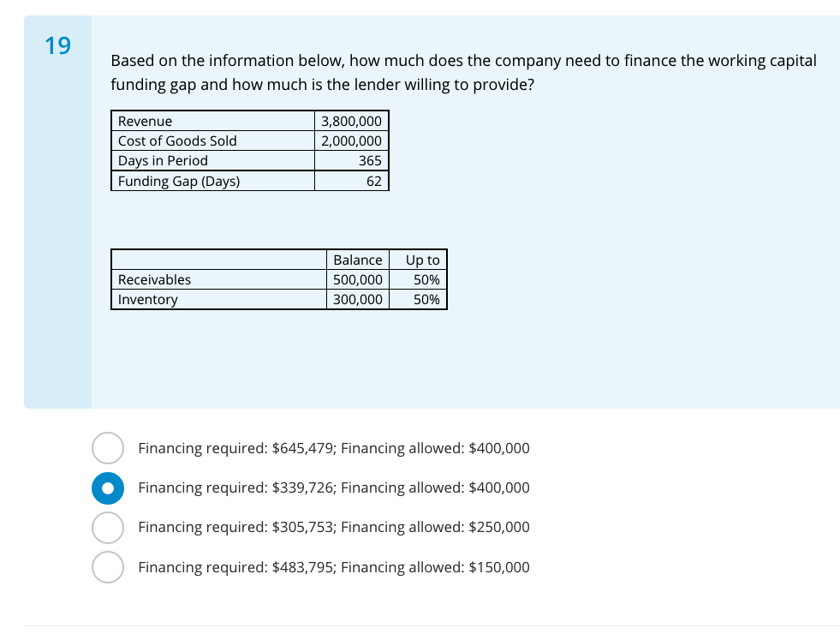This screenshot has width=840, height=634.
Task: Select the $645,479 financing required option
Action: point(107,448)
